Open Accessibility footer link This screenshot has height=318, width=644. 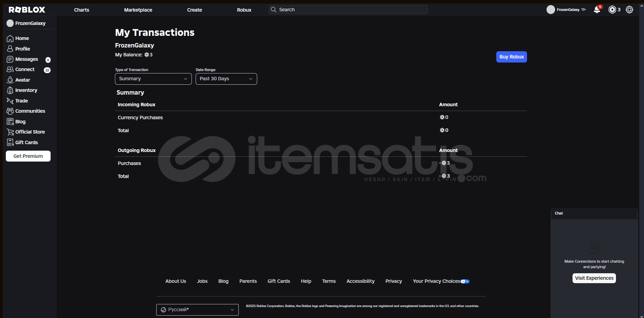coord(360,281)
